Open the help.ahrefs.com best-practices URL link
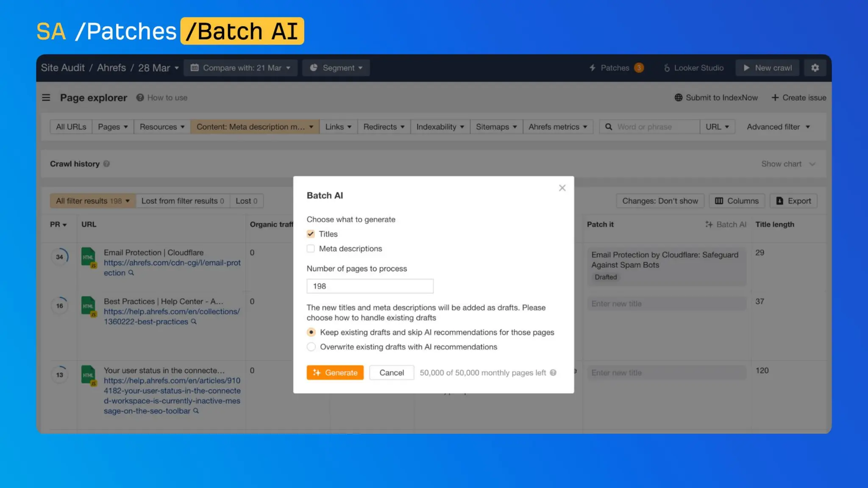This screenshot has height=488, width=868. point(172,316)
